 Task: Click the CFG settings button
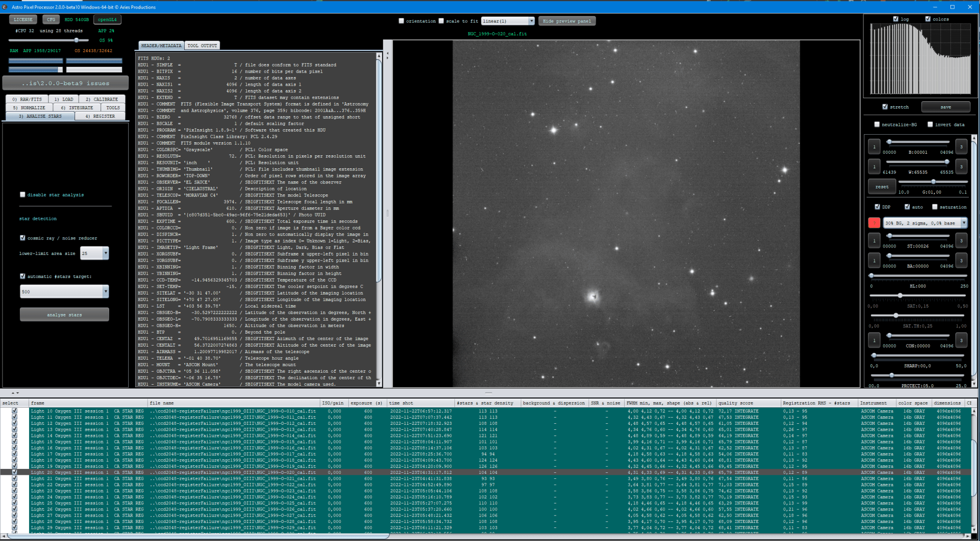point(51,20)
